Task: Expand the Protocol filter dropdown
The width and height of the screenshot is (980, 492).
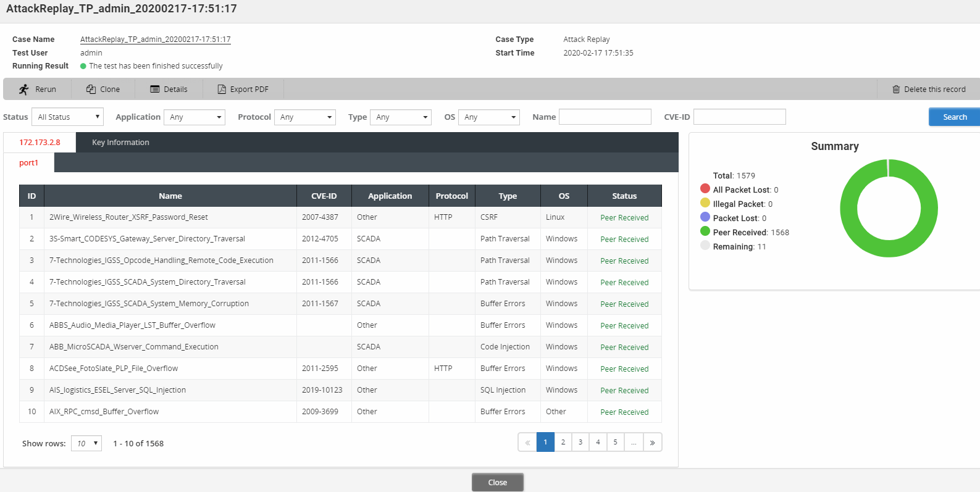Action: coord(305,117)
